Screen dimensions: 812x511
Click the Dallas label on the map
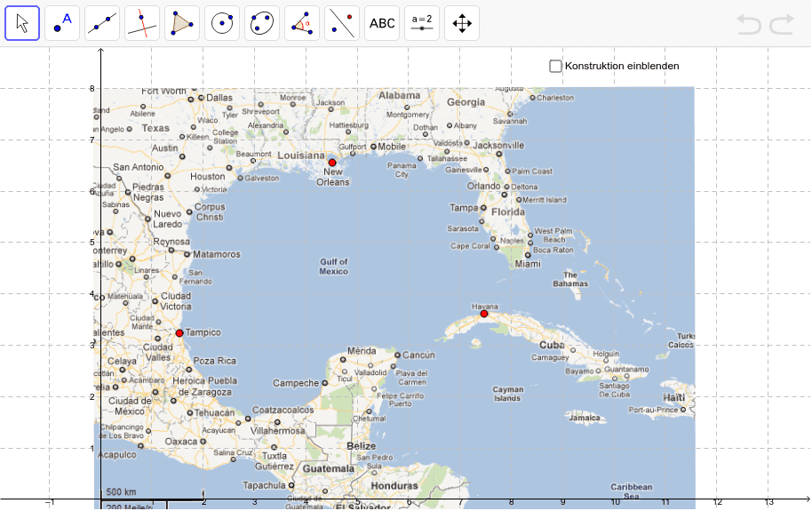coord(219,98)
